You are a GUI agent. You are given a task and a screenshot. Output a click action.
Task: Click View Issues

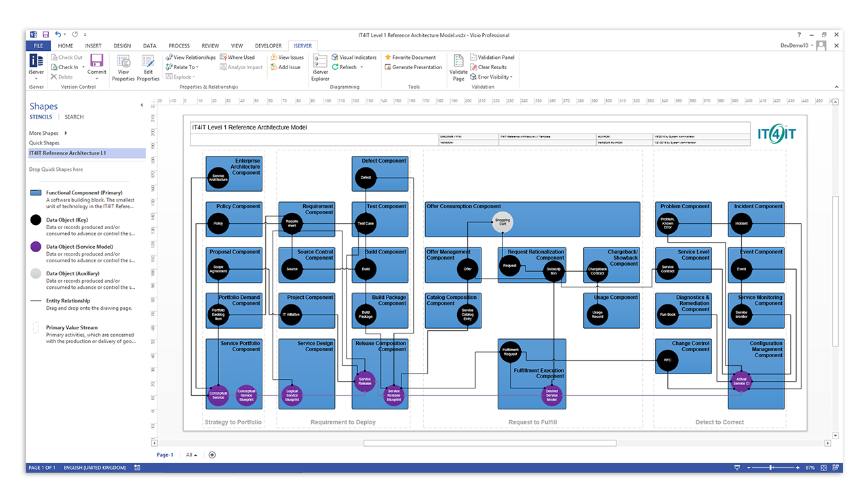[x=287, y=58]
